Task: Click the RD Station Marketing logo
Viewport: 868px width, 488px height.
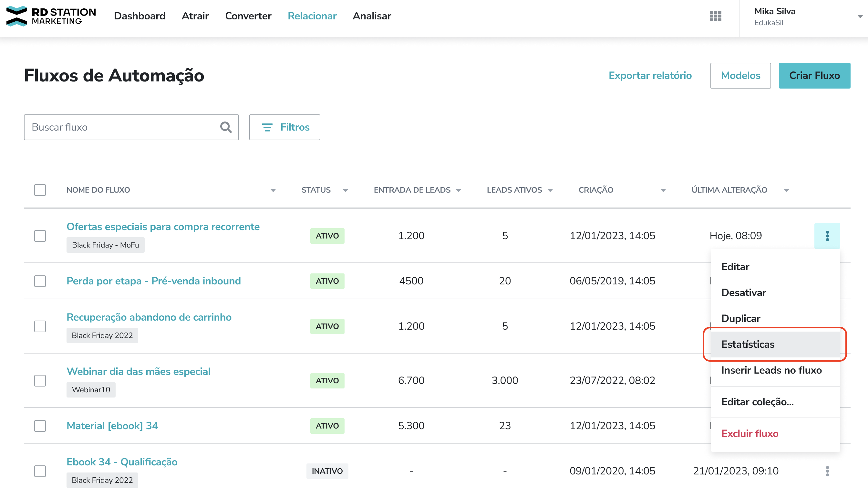Action: tap(51, 16)
